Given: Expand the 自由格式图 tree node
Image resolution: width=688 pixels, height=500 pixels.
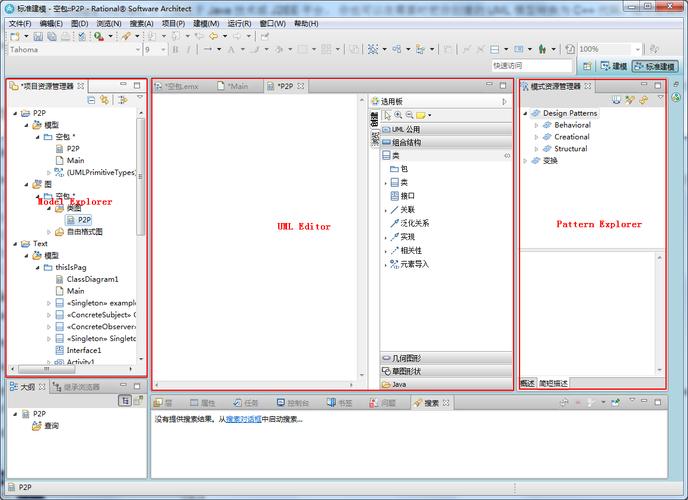Looking at the screenshot, I should click(x=49, y=232).
